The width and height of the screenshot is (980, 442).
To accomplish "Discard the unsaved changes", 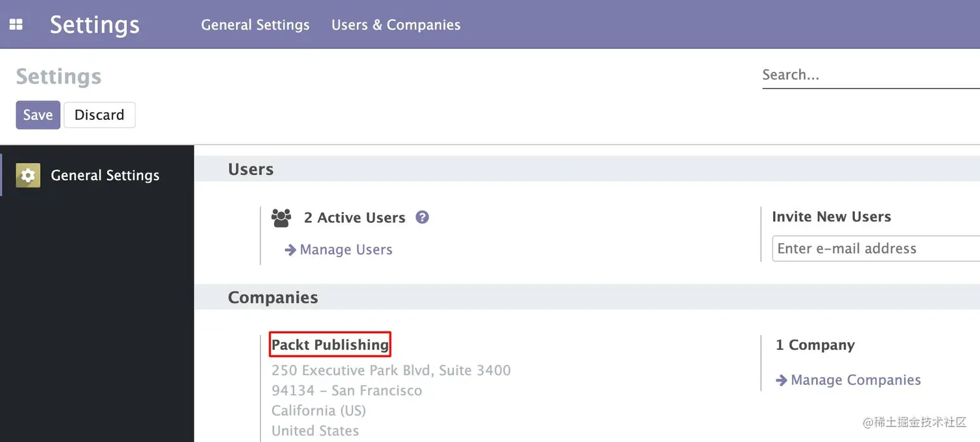I will 99,115.
